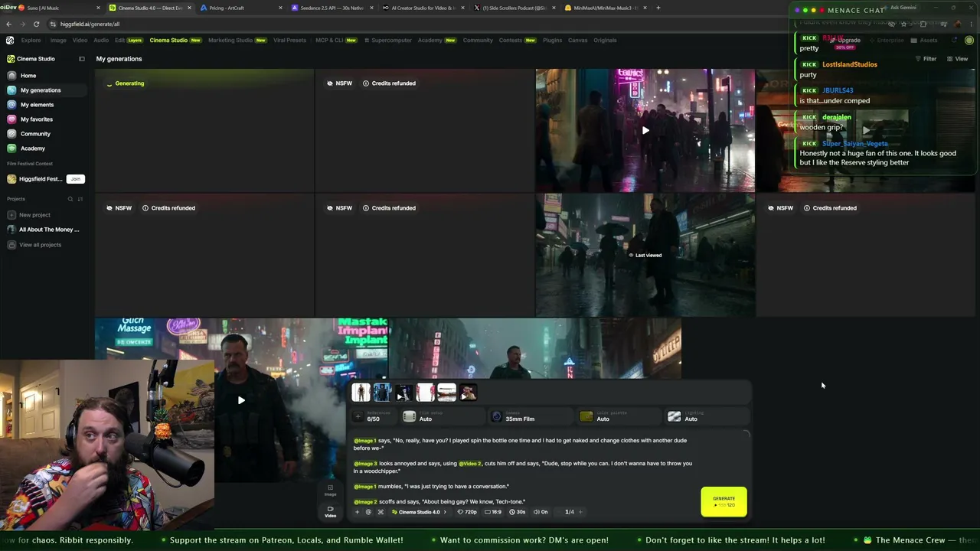The width and height of the screenshot is (980, 551).
Task: Play the man in smoke video
Action: pos(241,399)
